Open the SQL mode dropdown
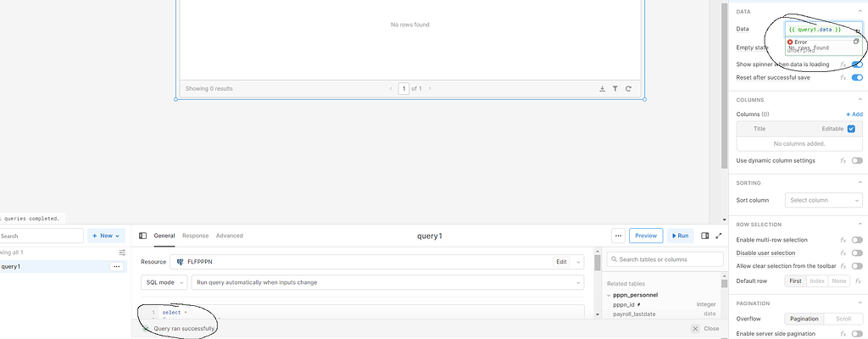The height and width of the screenshot is (339, 868). (x=164, y=282)
